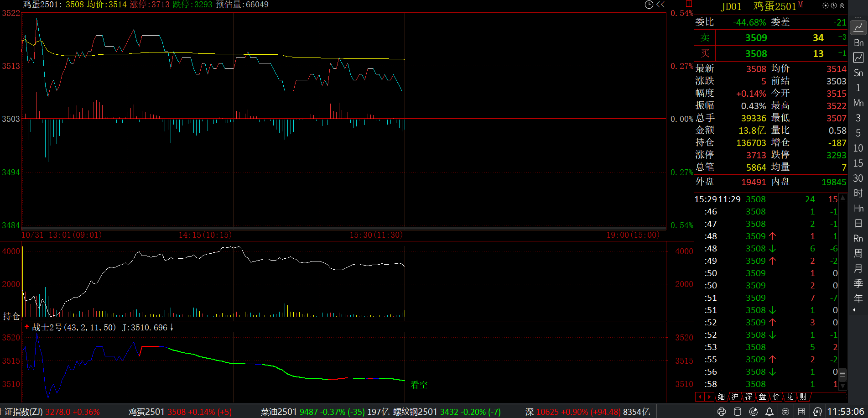868x418 pixels.
Task: Click the circled-dot target icon by 鸡蛋2501
Action: (x=826, y=5)
